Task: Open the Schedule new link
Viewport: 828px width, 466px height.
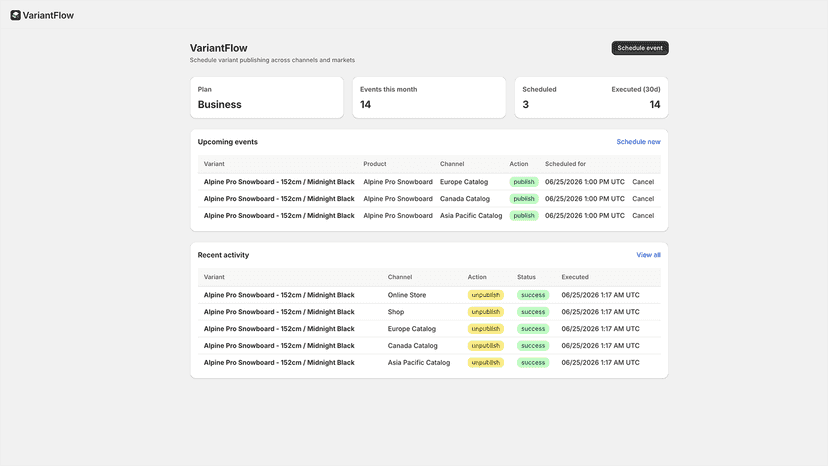Action: point(638,142)
